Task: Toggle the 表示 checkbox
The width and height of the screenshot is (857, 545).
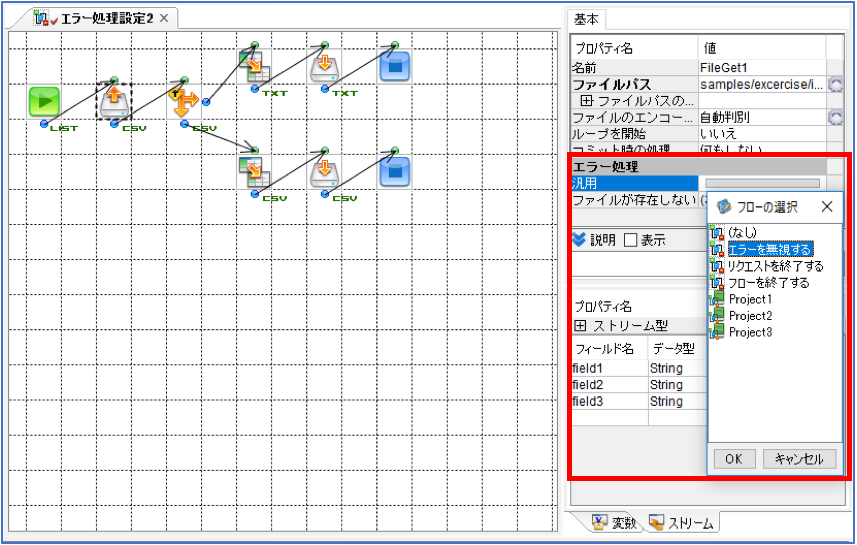Action: [x=630, y=240]
